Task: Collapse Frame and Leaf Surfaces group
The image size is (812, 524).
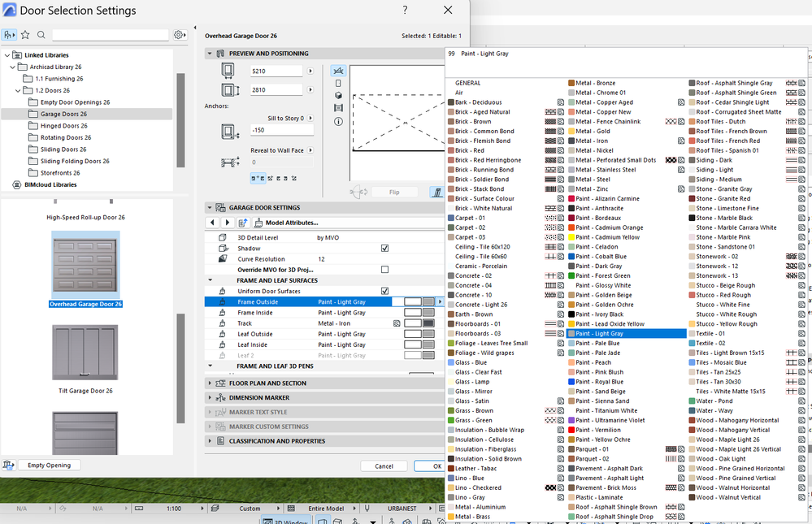Action: click(211, 280)
